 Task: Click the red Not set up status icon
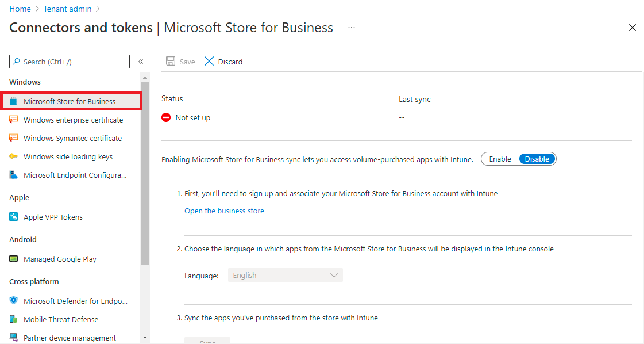click(x=166, y=118)
